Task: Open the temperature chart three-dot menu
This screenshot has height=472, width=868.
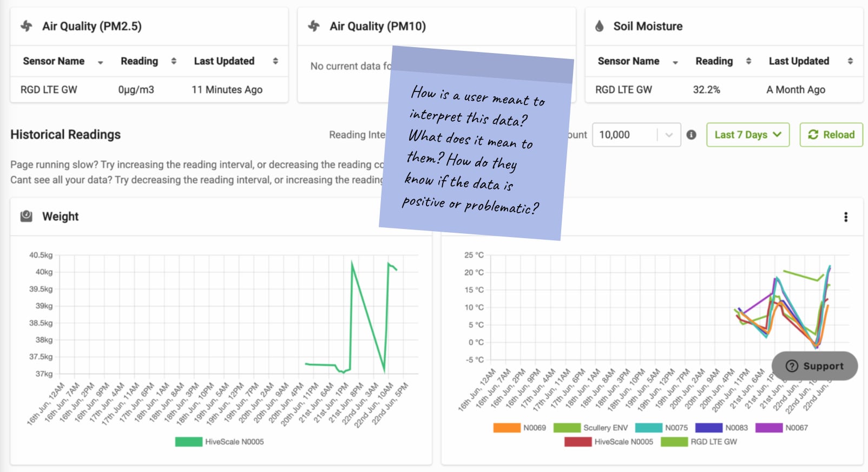Action: coord(846,217)
